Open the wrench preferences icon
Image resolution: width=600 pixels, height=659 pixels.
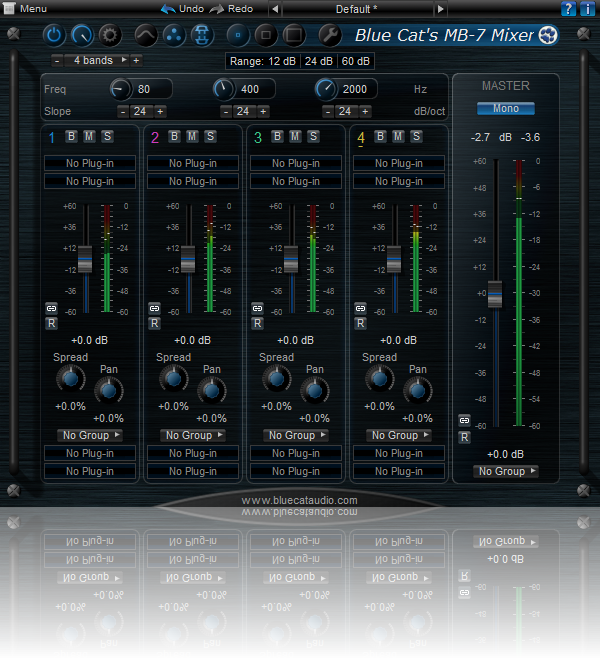(330, 35)
